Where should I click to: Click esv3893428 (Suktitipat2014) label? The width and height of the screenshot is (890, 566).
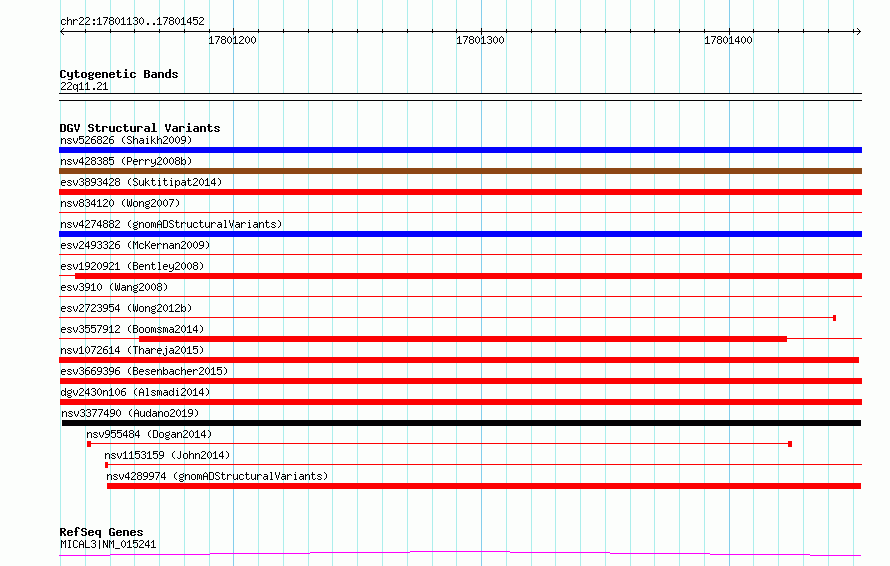[x=141, y=182]
